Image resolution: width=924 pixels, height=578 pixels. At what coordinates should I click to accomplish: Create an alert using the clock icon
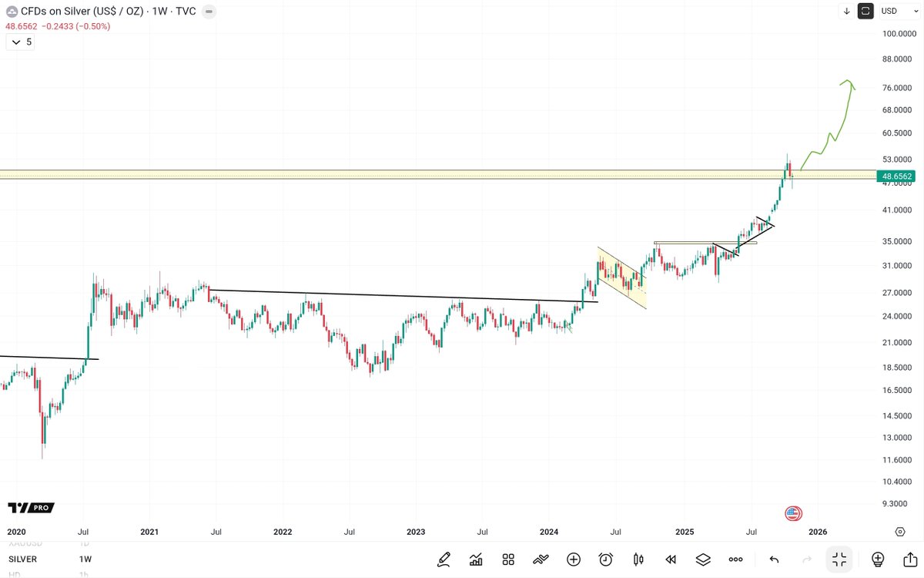[606, 560]
